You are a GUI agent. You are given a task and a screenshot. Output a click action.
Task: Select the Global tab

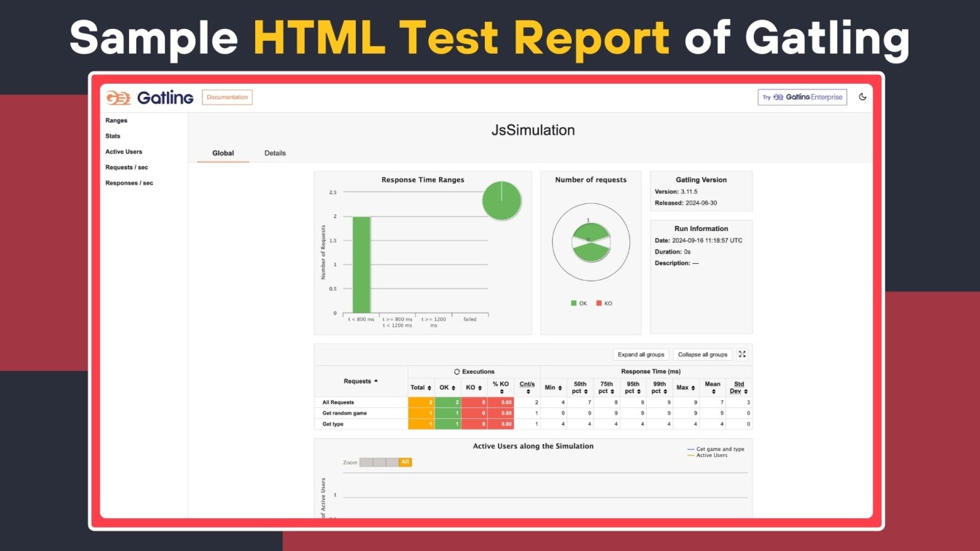coord(223,153)
